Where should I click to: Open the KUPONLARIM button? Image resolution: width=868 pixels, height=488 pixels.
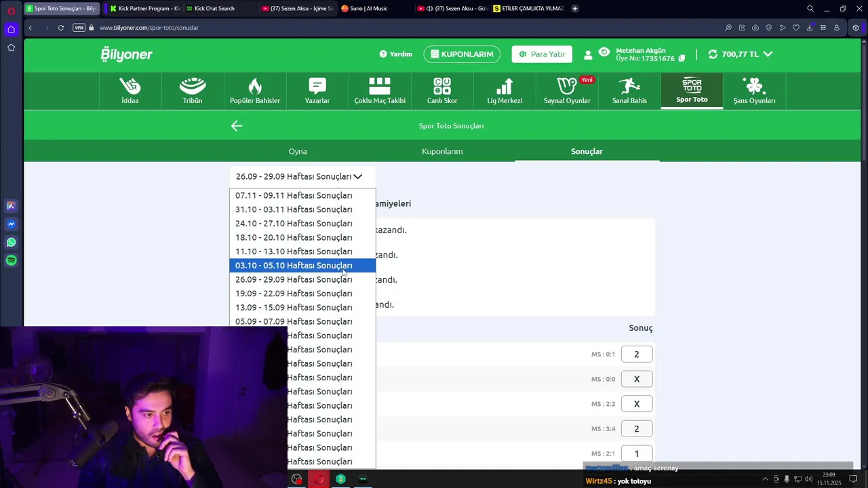[462, 54]
